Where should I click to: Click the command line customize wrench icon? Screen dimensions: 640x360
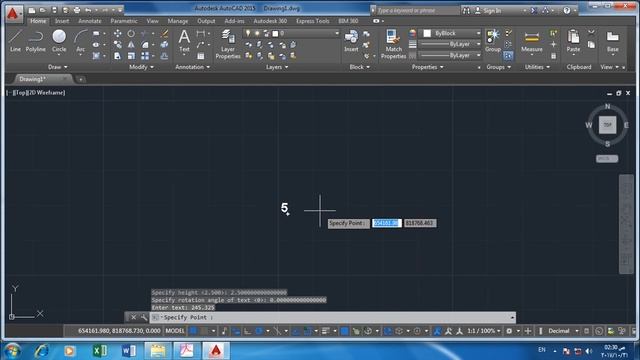pos(144,317)
